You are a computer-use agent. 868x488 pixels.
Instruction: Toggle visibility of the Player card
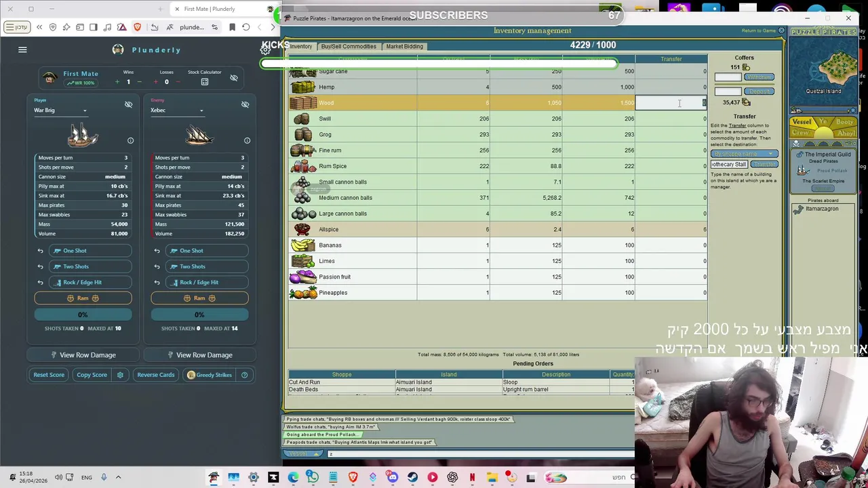[x=128, y=104]
